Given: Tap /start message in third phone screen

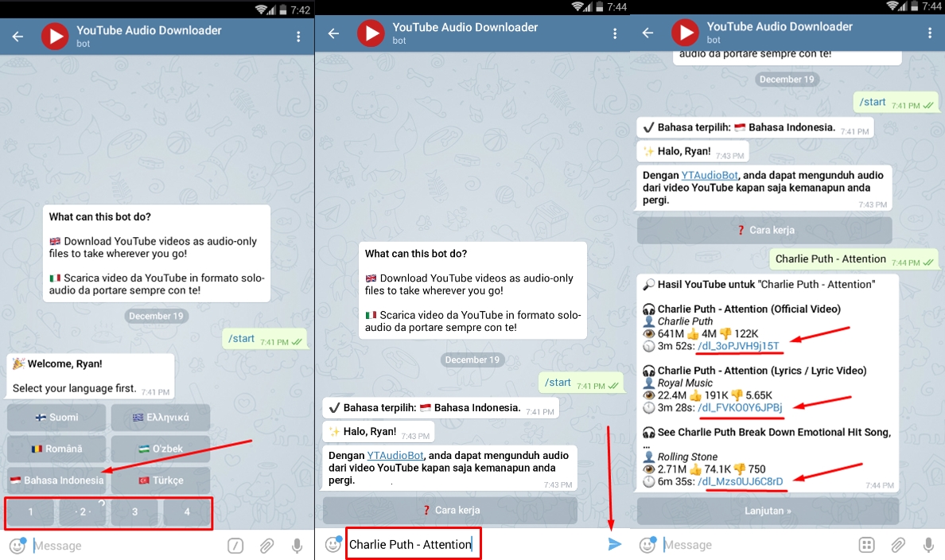Looking at the screenshot, I should (x=896, y=103).
